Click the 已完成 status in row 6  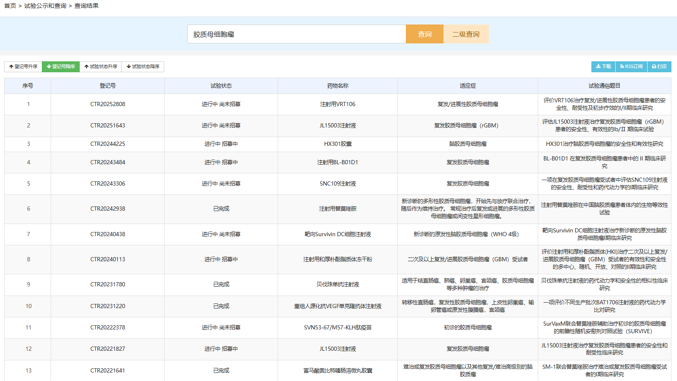221,209
